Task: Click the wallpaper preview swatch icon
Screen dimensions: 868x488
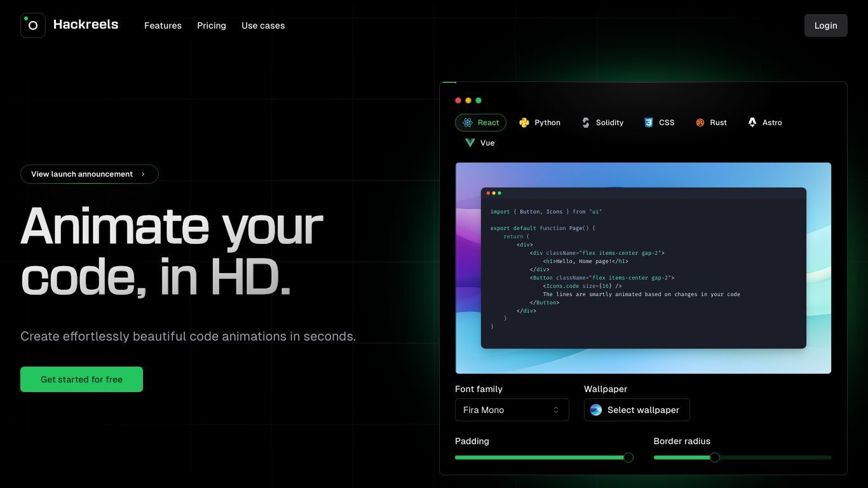Action: [596, 410]
